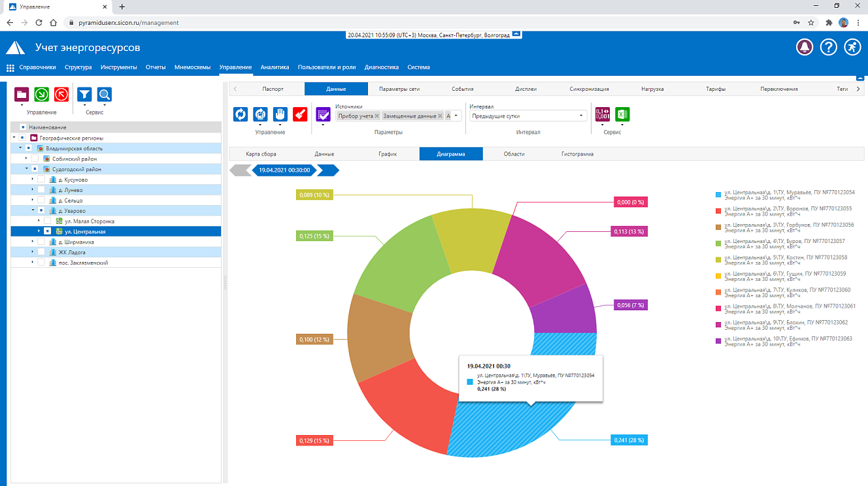Click the 0,241 (28 %) chart label
The width and height of the screenshot is (868, 486).
point(629,440)
